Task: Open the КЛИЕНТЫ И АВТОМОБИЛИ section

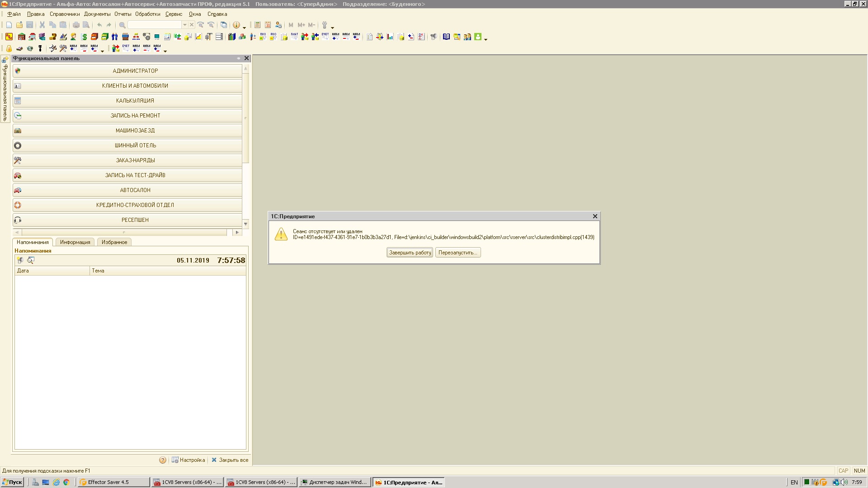Action: [127, 86]
